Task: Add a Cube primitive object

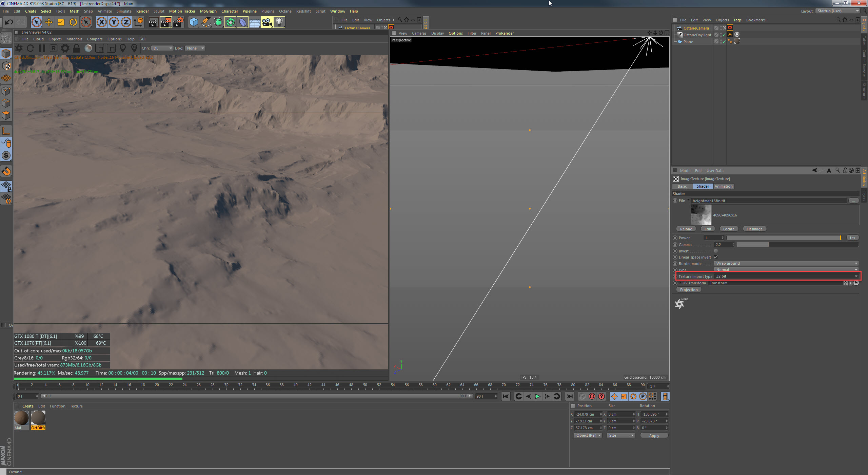Action: 194,22
